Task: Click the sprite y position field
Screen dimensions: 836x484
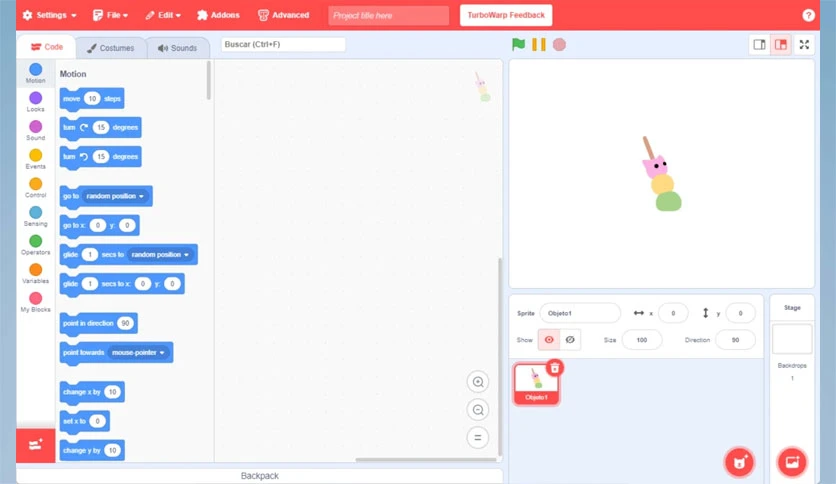Action: (740, 313)
